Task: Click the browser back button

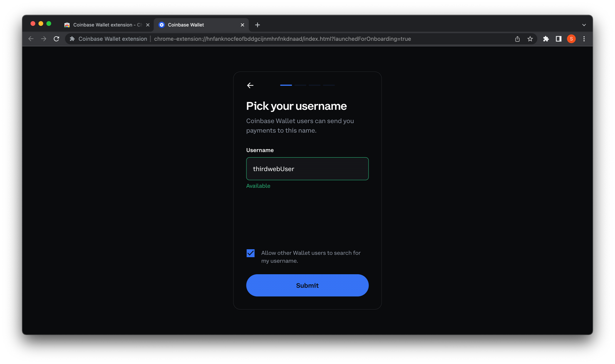Action: 31,39
